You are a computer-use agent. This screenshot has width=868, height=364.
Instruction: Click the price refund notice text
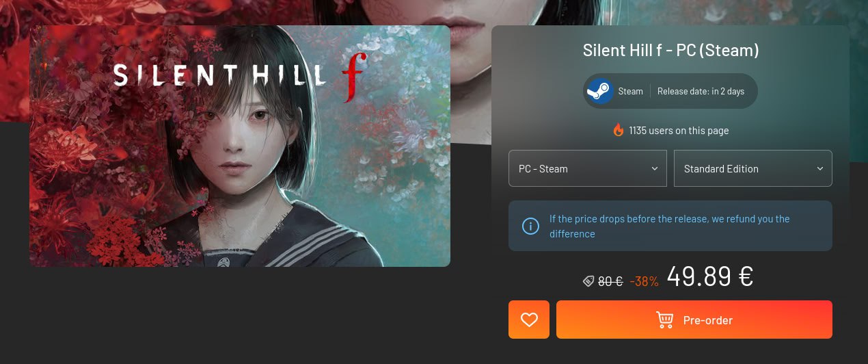pos(670,226)
